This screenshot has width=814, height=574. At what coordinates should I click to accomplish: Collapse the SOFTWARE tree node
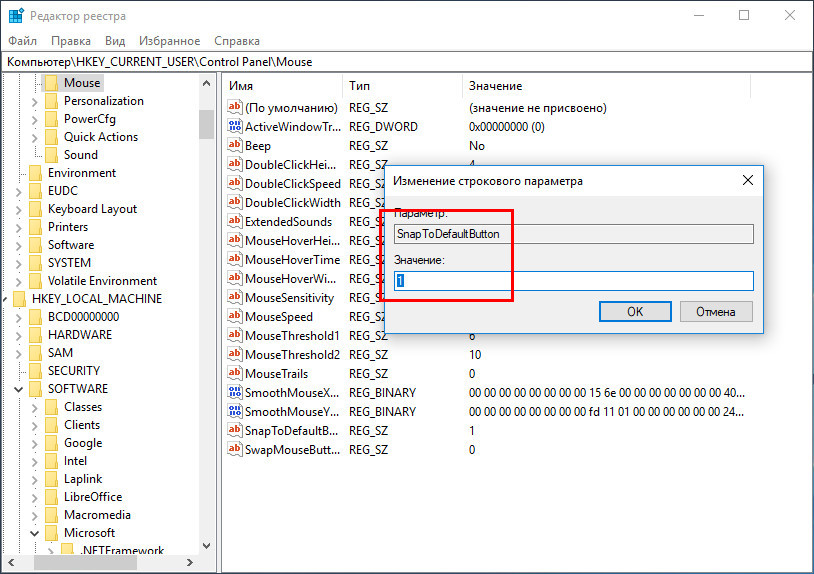(18, 389)
